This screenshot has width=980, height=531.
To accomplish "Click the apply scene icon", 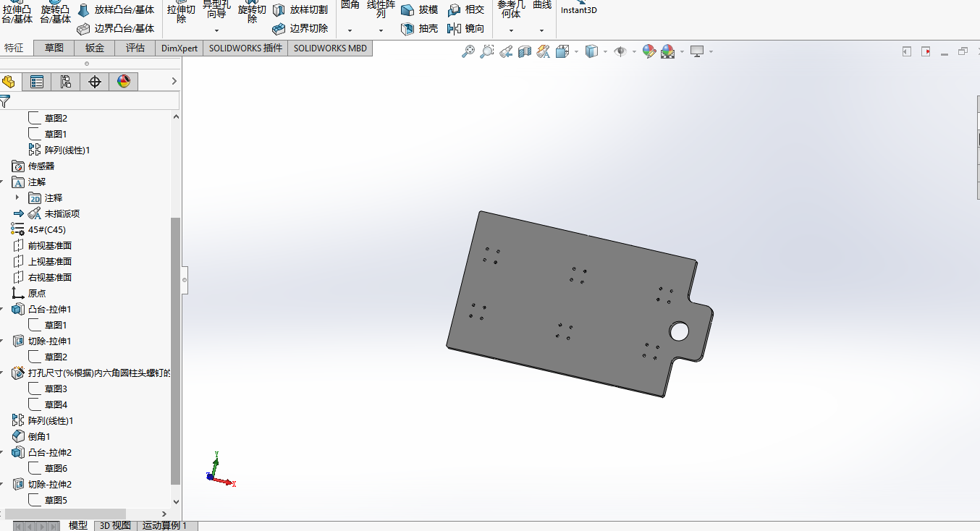I will 667,51.
